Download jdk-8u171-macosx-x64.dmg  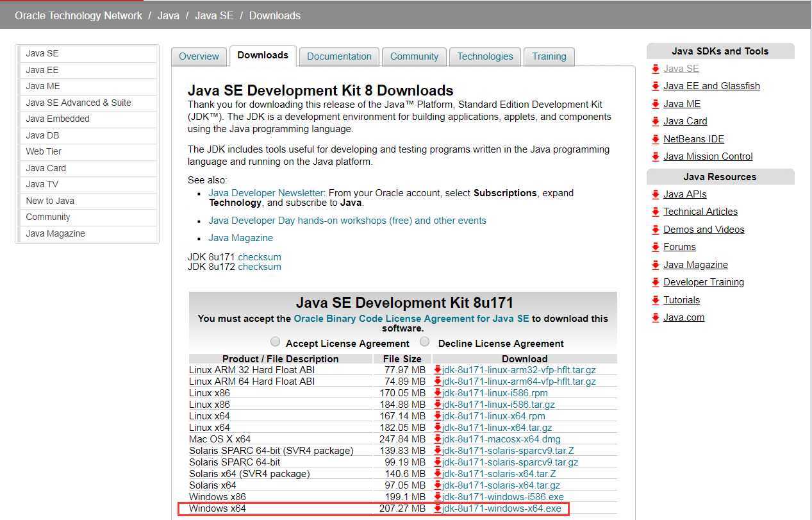(x=501, y=439)
